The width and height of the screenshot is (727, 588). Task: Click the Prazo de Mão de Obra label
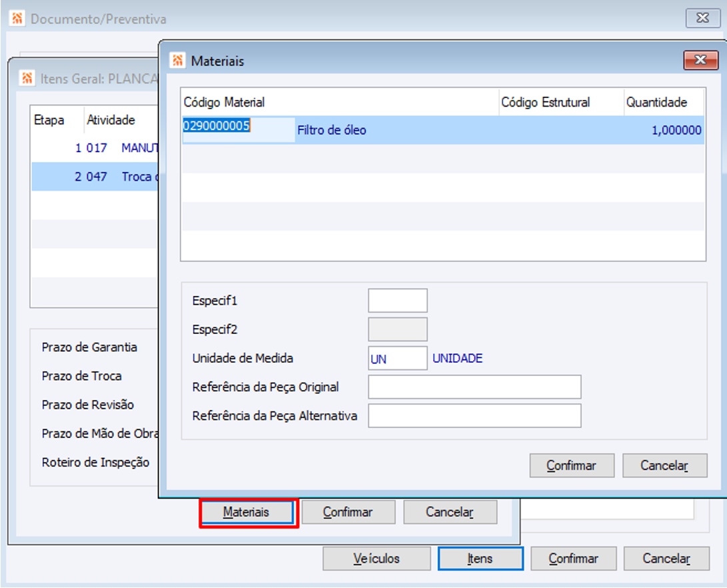pos(100,433)
